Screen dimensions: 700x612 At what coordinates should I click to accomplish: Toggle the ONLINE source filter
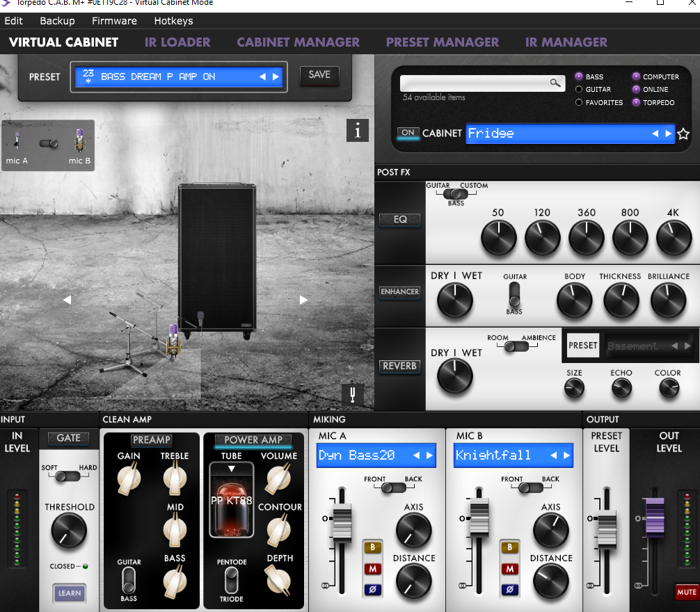(636, 89)
